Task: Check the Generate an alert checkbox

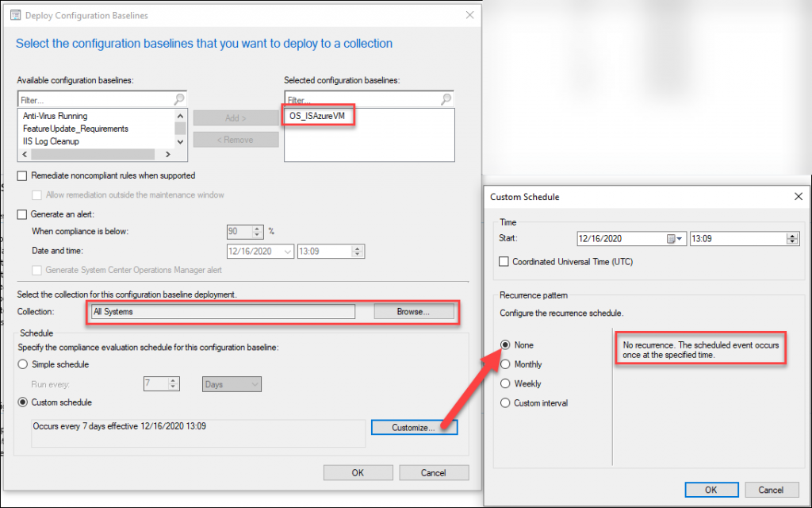Action: pyautogui.click(x=22, y=214)
